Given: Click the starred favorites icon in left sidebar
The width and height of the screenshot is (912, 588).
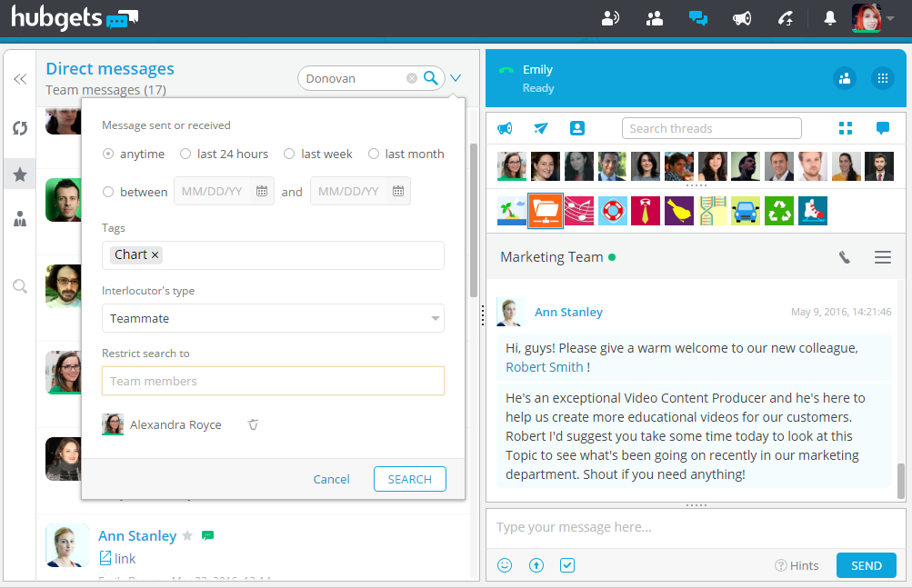Looking at the screenshot, I should pyautogui.click(x=20, y=174).
